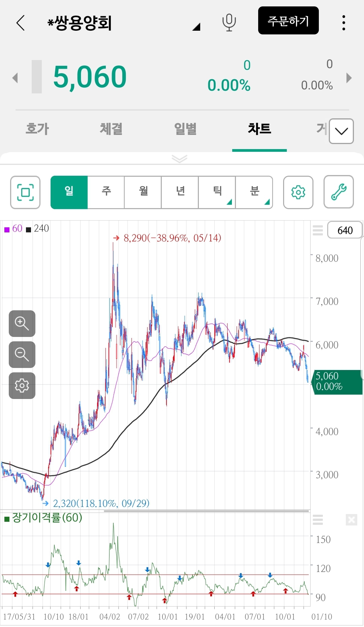Tap the 8,290 high price annotation

tap(167, 238)
